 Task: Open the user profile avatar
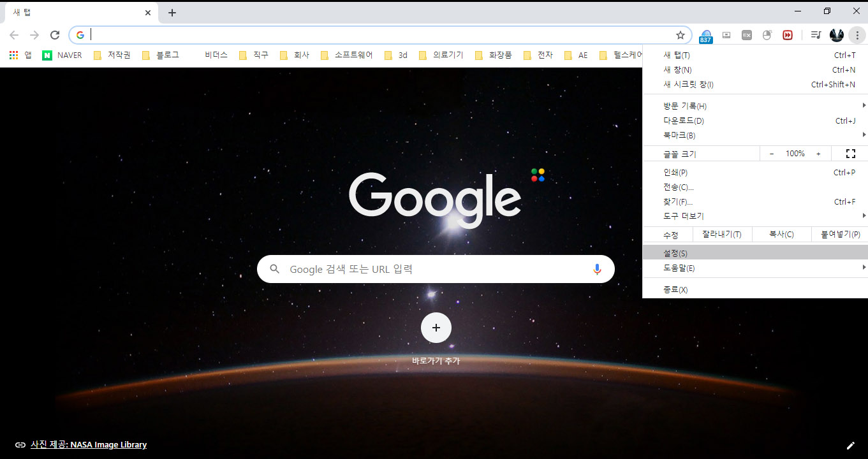click(x=837, y=35)
